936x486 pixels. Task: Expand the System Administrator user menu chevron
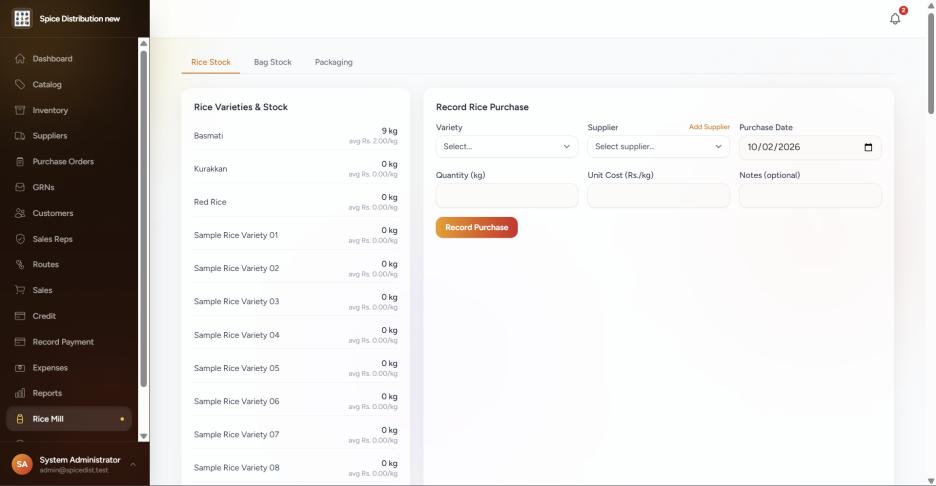click(133, 464)
